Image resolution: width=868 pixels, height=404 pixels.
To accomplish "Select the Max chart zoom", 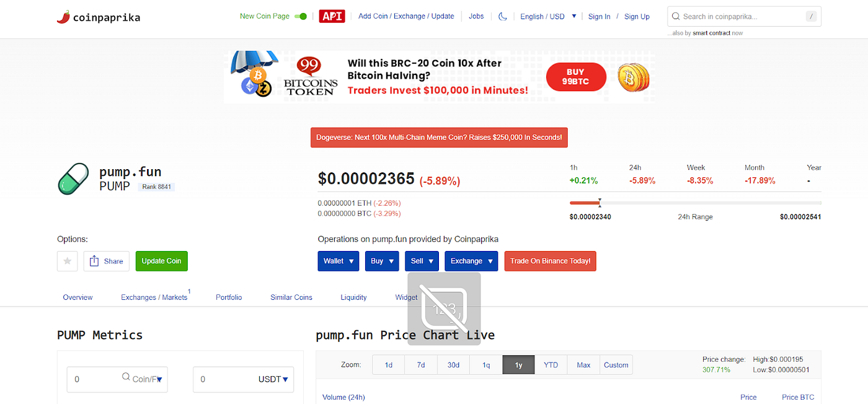I will (x=583, y=365).
